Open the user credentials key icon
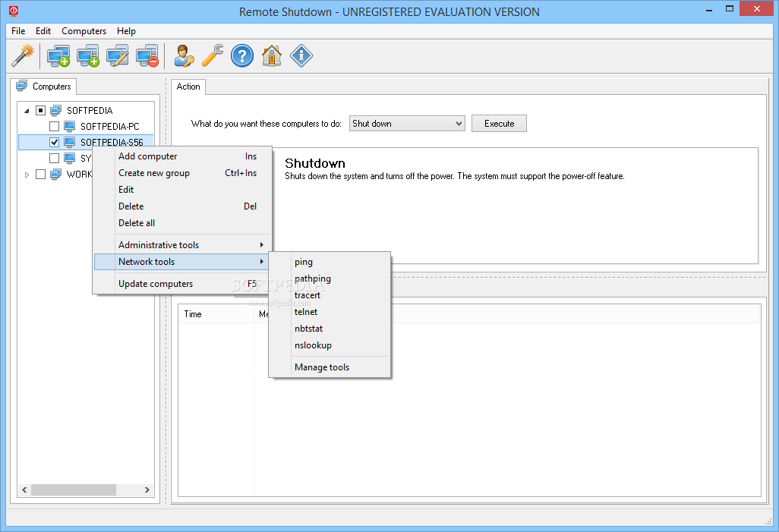Screen dimensions: 779x532 (183, 55)
